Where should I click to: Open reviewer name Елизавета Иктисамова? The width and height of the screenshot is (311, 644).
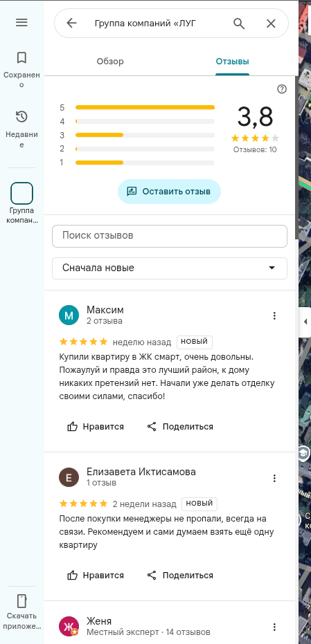[x=141, y=472]
